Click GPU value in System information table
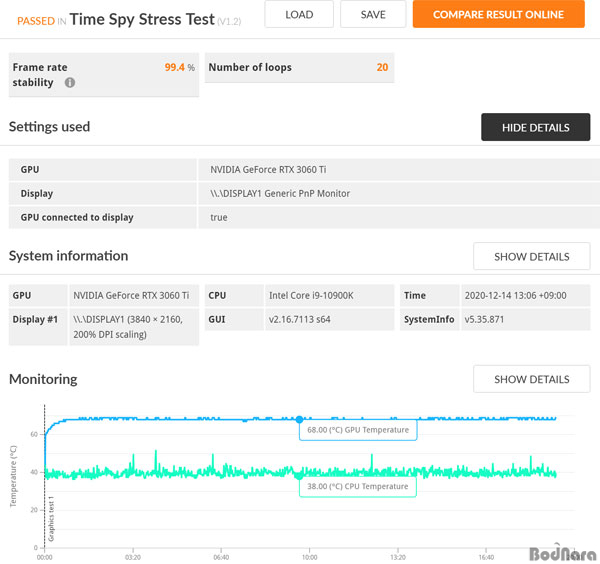Viewport: 600px width, 564px height. pos(131,295)
